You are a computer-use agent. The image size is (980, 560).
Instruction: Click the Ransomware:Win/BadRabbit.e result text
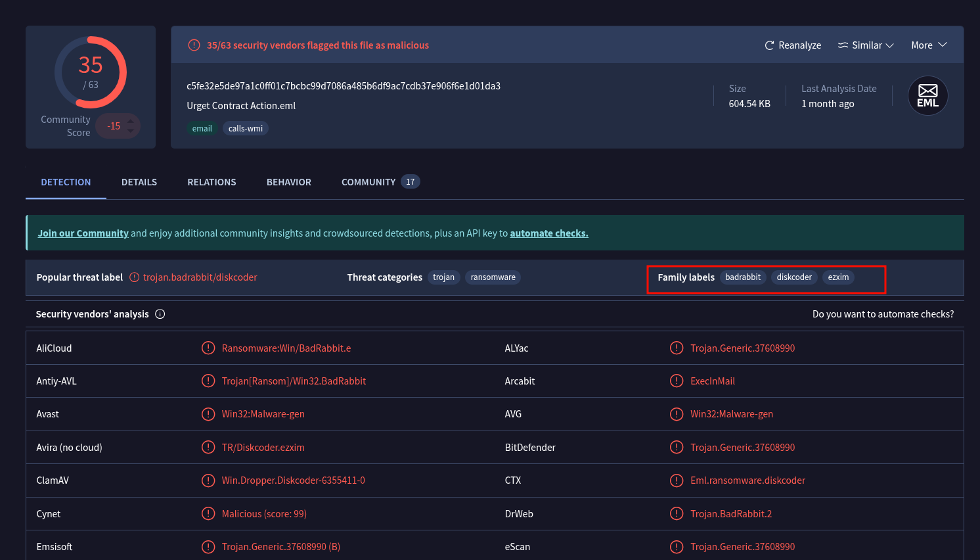tap(286, 348)
